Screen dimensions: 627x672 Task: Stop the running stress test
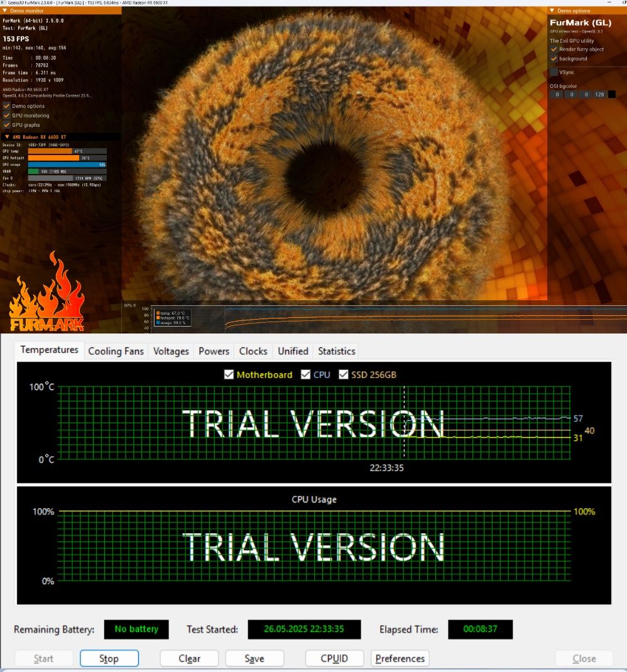click(x=109, y=658)
